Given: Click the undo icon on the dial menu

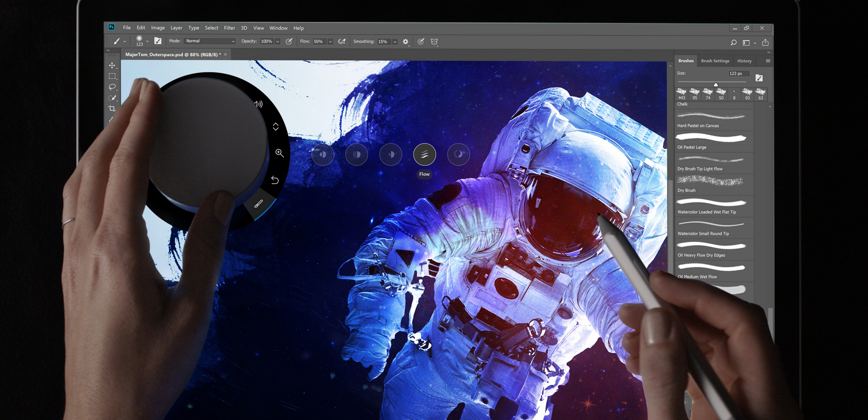Looking at the screenshot, I should point(275,180).
